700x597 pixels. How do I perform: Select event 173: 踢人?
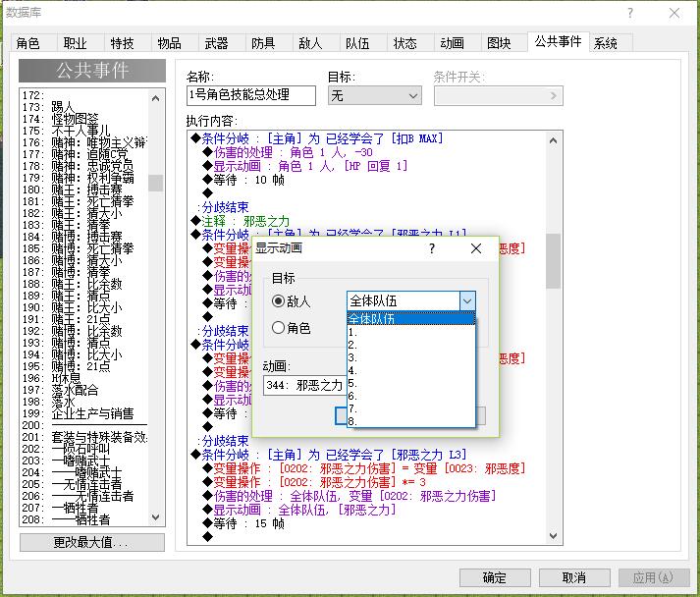pyautogui.click(x=84, y=107)
